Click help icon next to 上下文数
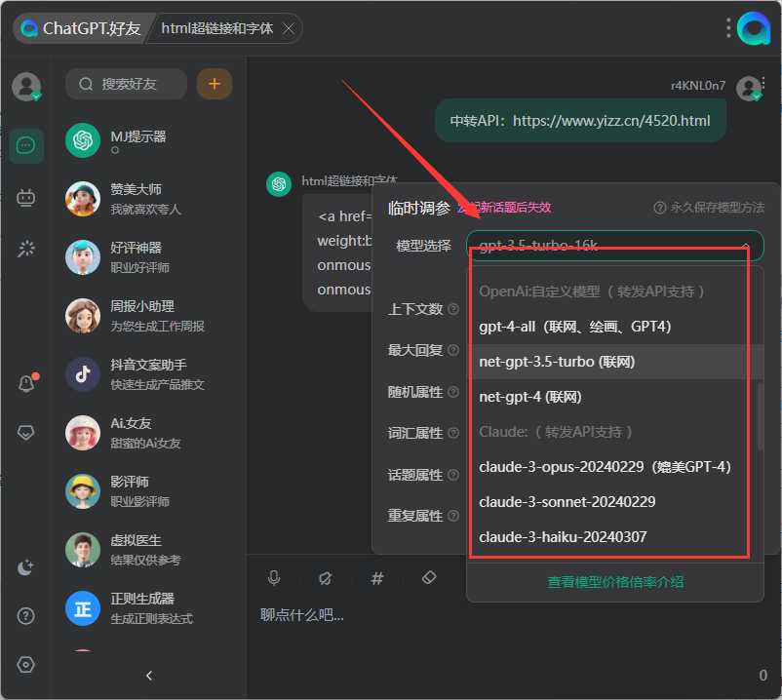The height and width of the screenshot is (700, 782). (453, 309)
